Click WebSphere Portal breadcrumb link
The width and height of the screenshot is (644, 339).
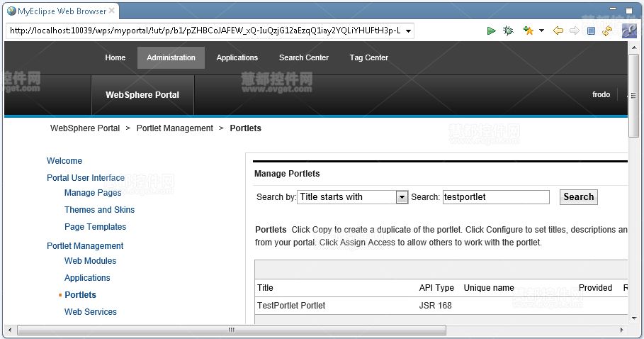(x=85, y=128)
